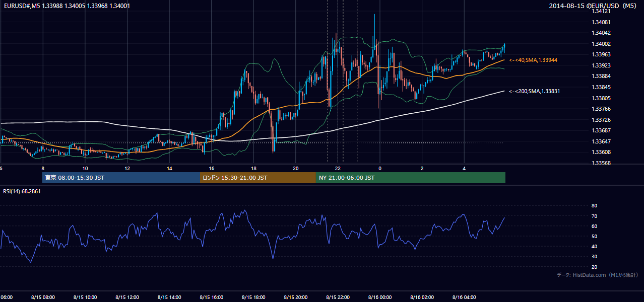Viewport: 644px width, 302px height.
Task: Click RSI scale value 40
Action: click(x=594, y=247)
